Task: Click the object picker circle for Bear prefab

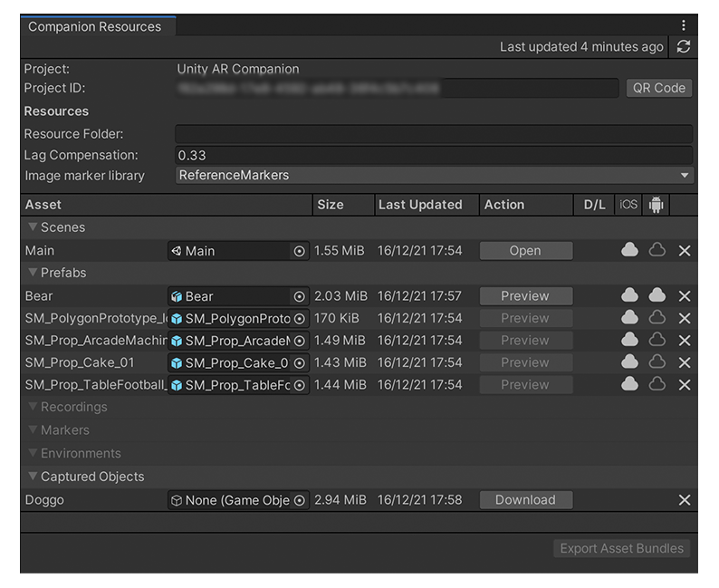Action: [300, 296]
